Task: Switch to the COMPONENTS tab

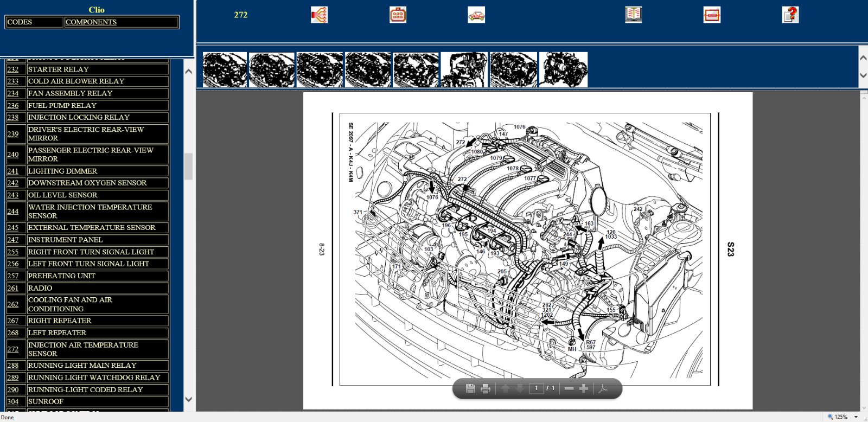Action: pyautogui.click(x=91, y=22)
